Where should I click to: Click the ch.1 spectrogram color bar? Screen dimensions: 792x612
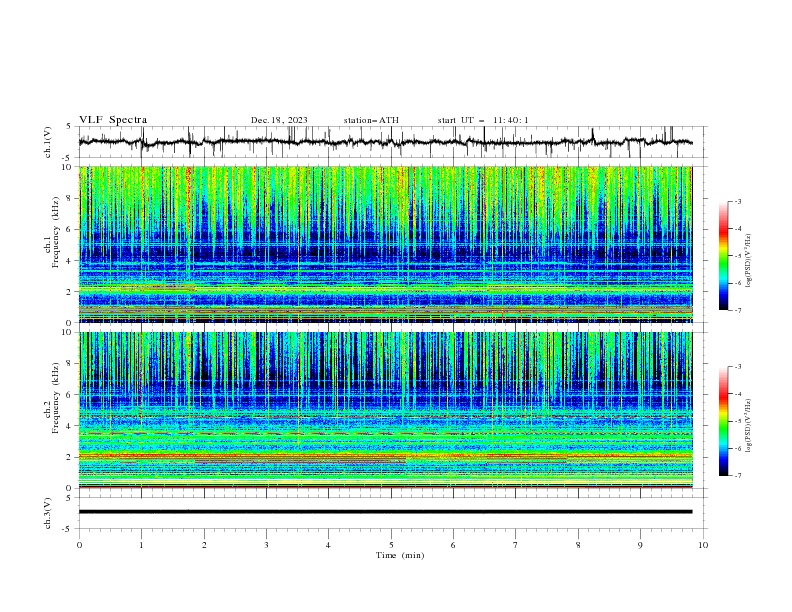[724, 256]
